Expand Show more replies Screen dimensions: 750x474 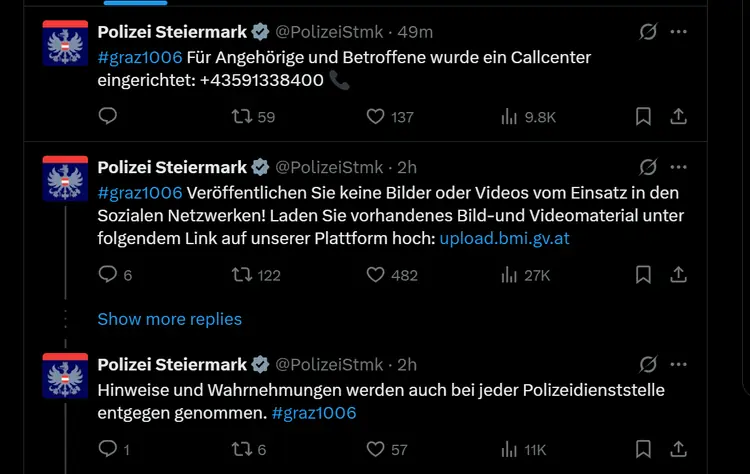pyautogui.click(x=170, y=319)
